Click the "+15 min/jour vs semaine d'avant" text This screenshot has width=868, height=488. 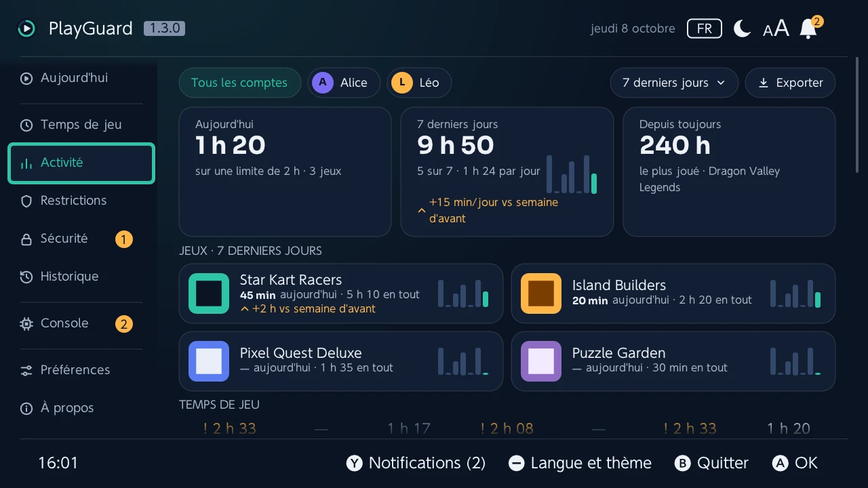coord(494,211)
